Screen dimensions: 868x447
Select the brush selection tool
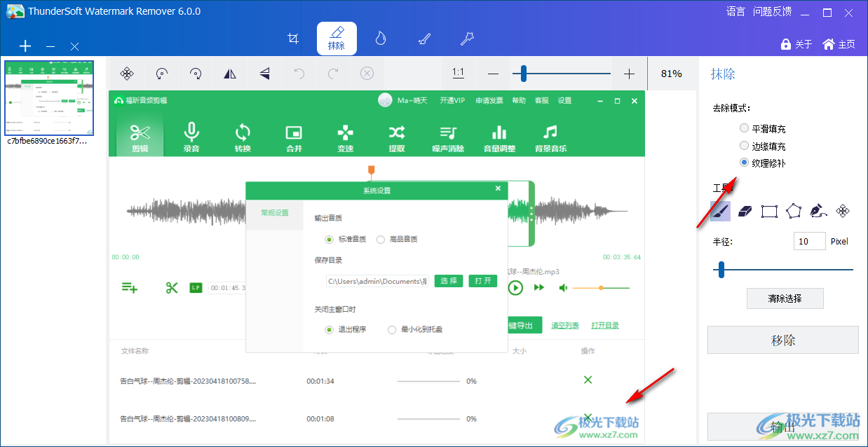point(721,211)
